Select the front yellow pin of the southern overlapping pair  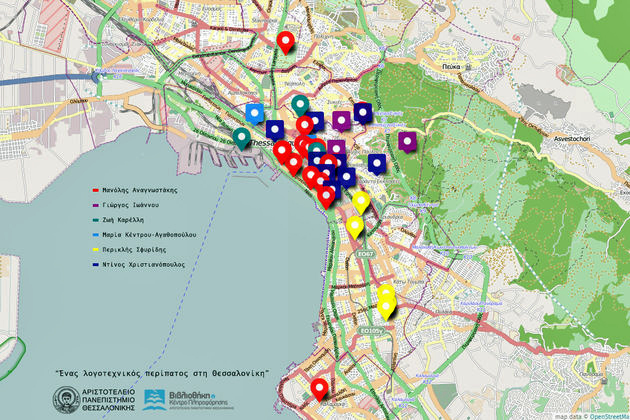[386, 308]
